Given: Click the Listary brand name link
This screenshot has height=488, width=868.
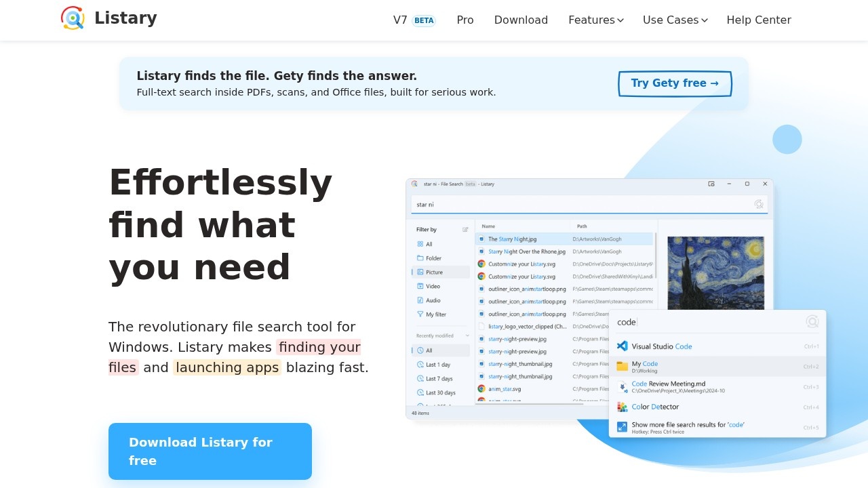Looking at the screenshot, I should tap(125, 18).
